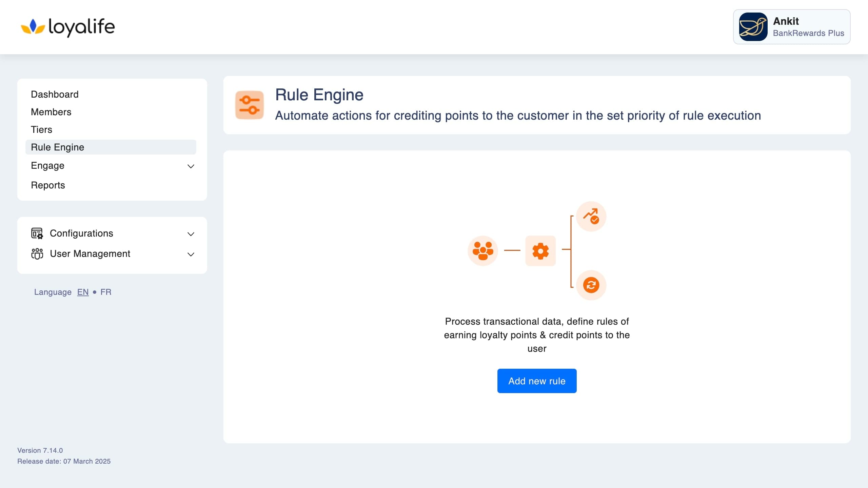The image size is (868, 488).
Task: Click the orange gear illustration icon
Action: tap(540, 251)
